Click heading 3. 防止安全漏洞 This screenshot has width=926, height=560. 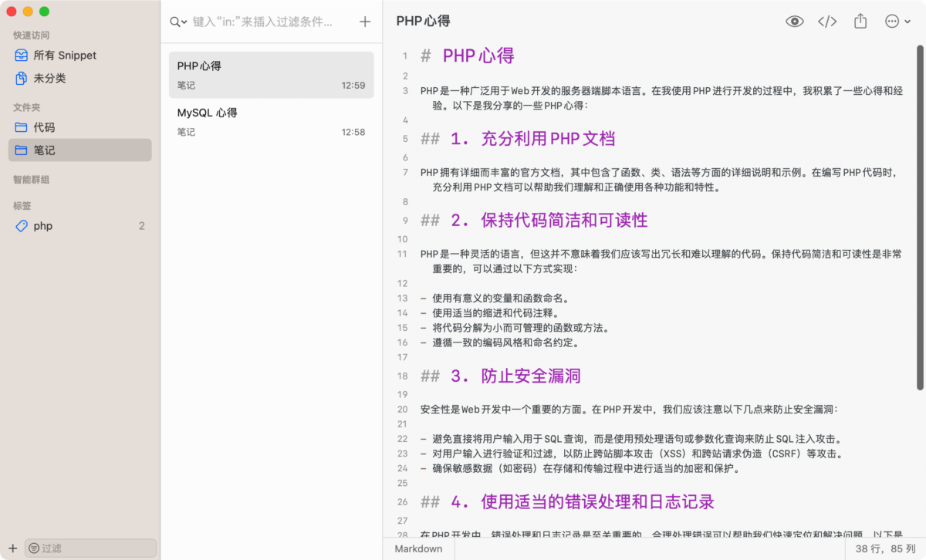(501, 376)
